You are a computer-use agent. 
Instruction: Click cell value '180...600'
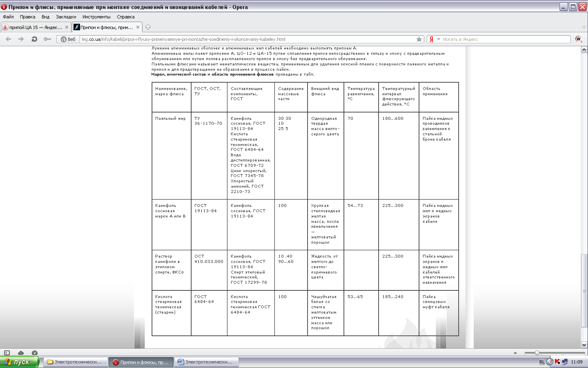coord(393,119)
